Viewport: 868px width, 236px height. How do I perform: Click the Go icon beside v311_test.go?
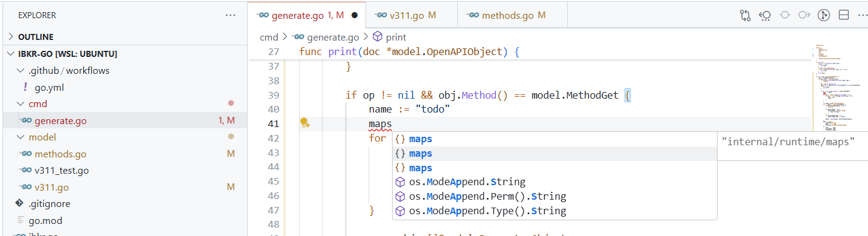coord(25,171)
